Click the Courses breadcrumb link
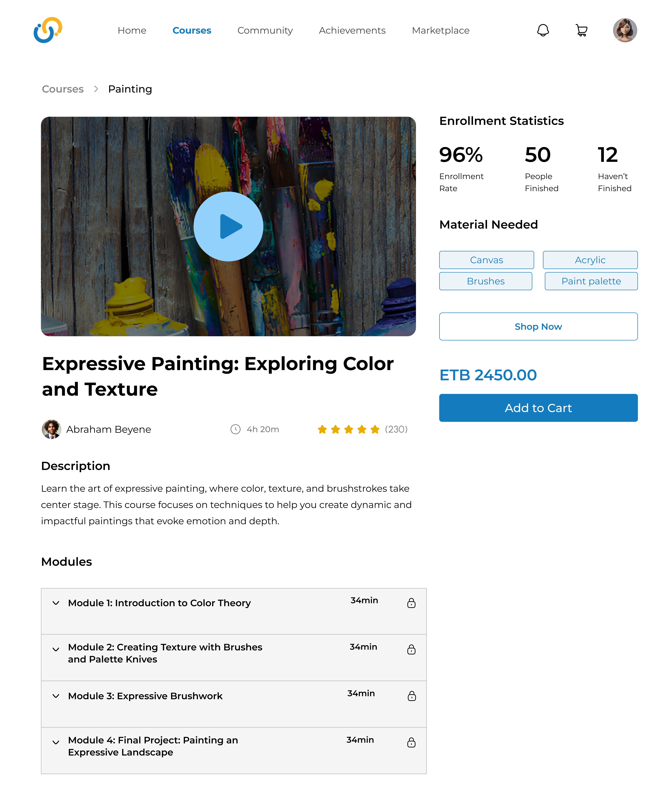 63,89
